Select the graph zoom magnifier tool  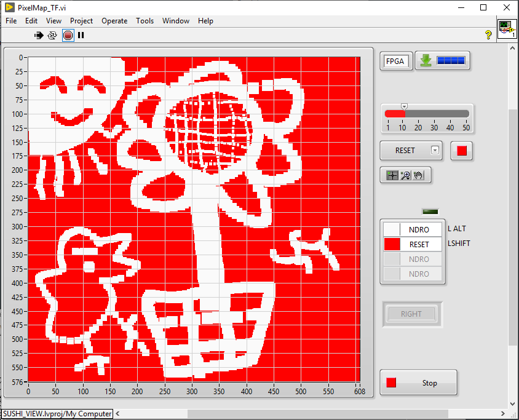(x=405, y=175)
